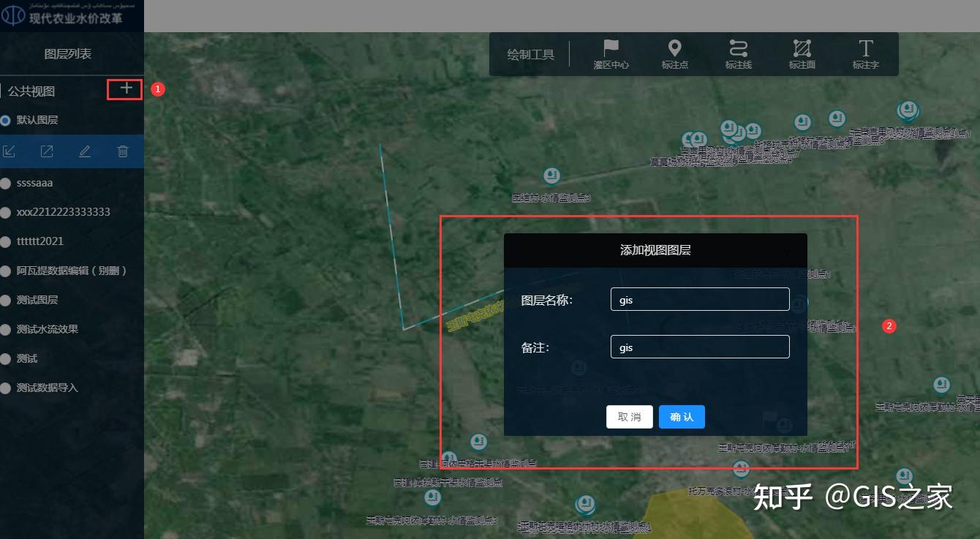This screenshot has width=980, height=539.
Task: Confirm adding the layer with 确认
Action: [x=682, y=417]
